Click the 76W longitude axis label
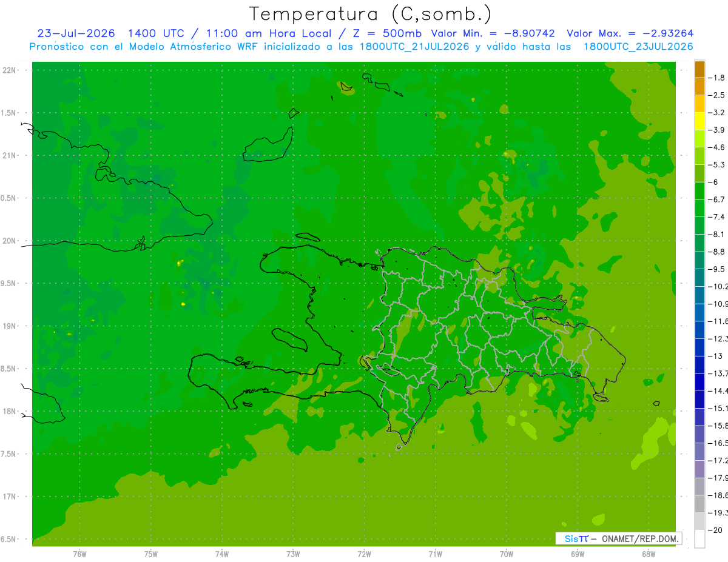Image resolution: width=728 pixels, height=562 pixels. click(79, 554)
